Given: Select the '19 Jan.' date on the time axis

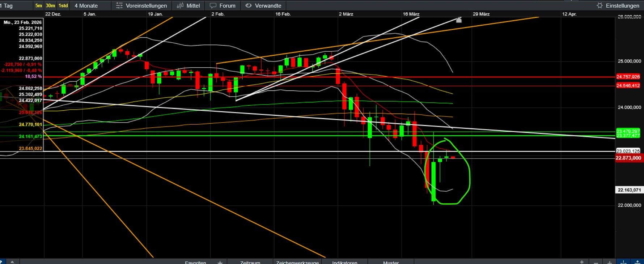Looking at the screenshot, I should 155,14.
